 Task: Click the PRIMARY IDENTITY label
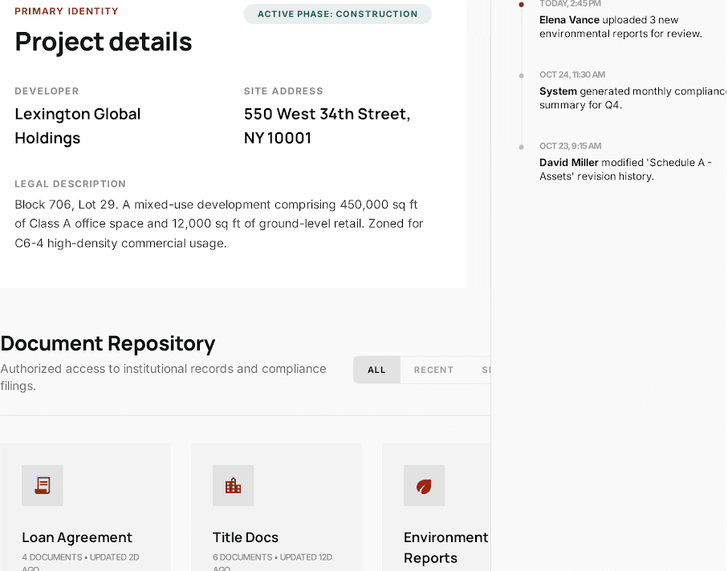pyautogui.click(x=67, y=11)
